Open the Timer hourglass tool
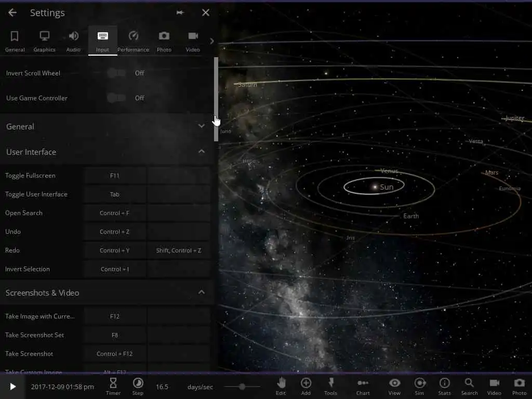Image resolution: width=532 pixels, height=399 pixels. pos(113,387)
